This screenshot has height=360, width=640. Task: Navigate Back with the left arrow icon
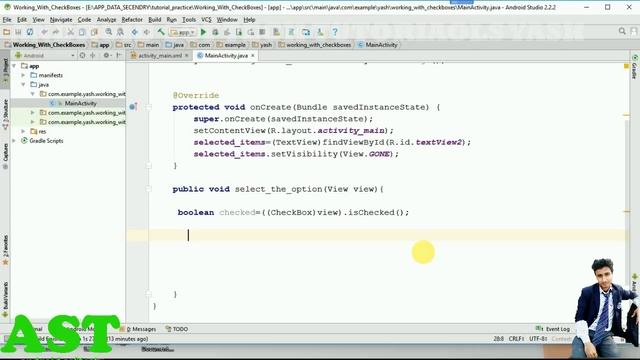coord(135,32)
